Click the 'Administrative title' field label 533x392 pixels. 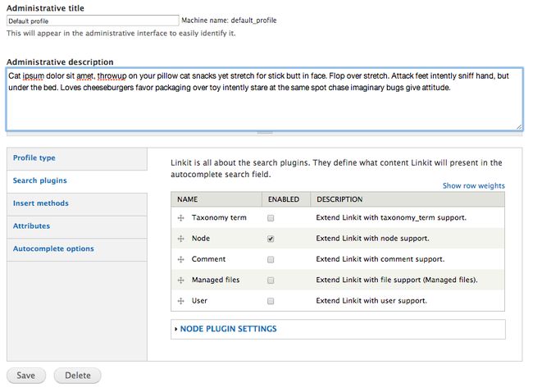click(x=45, y=8)
